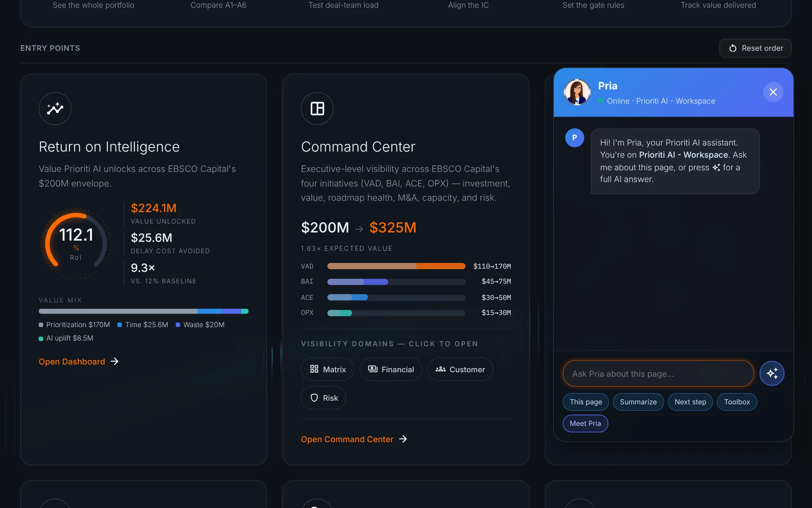The width and height of the screenshot is (812, 508).
Task: Click the blue P message avatar
Action: coord(574,138)
